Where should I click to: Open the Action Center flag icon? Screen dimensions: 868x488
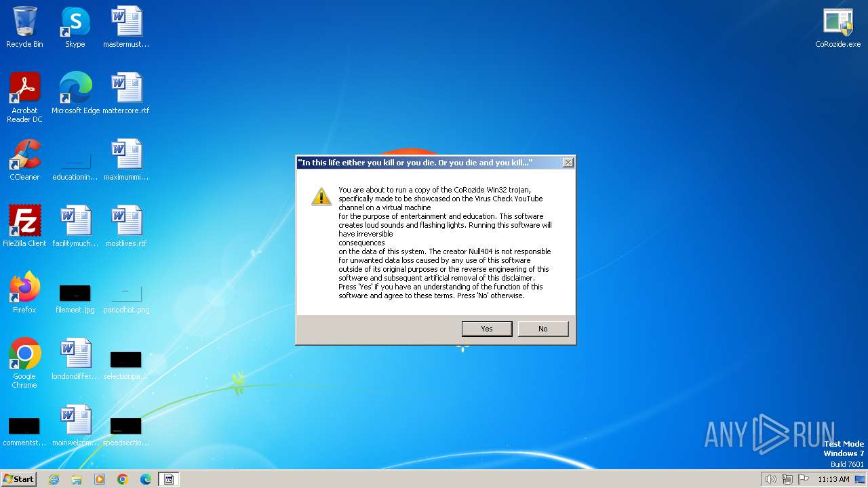(804, 479)
